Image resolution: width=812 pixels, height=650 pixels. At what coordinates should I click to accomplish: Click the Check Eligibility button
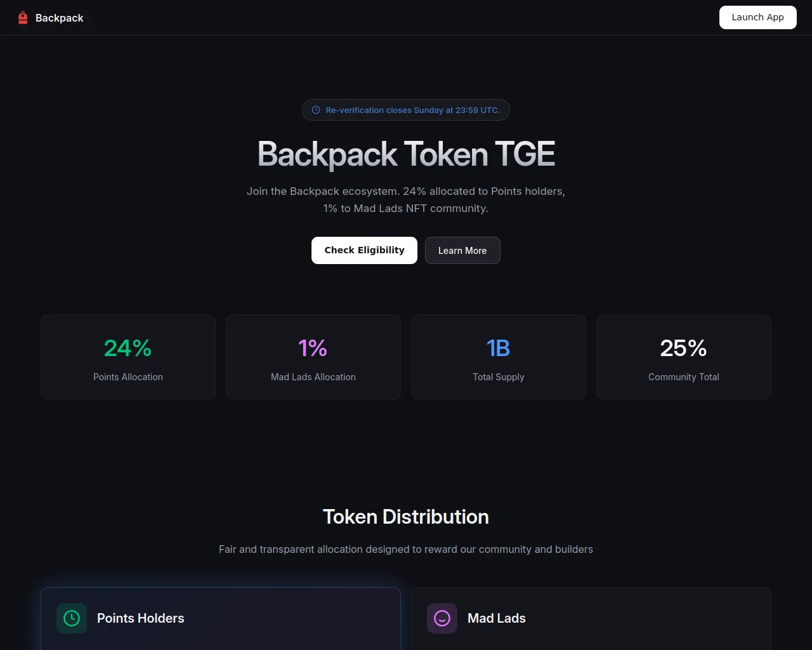point(364,250)
